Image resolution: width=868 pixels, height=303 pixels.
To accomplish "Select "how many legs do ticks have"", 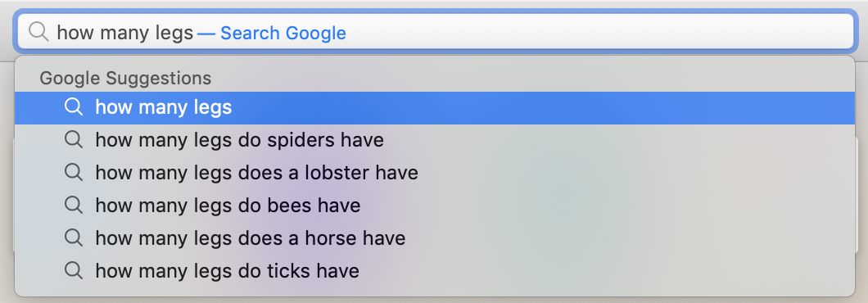I will pyautogui.click(x=435, y=271).
